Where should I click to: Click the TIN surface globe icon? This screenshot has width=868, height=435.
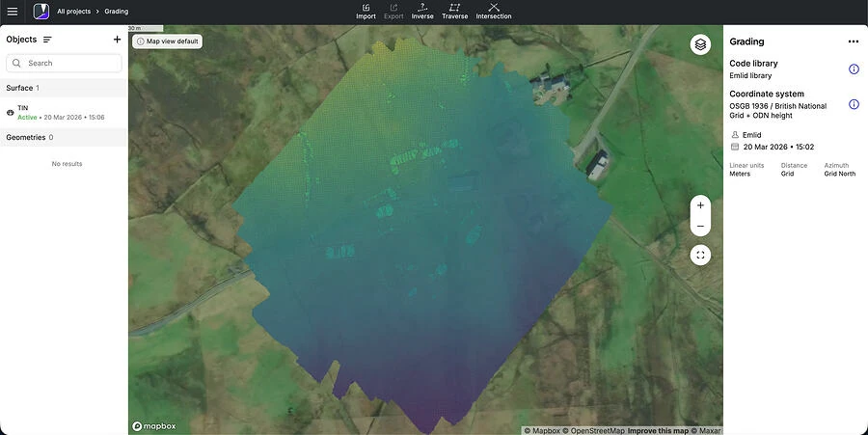click(10, 112)
